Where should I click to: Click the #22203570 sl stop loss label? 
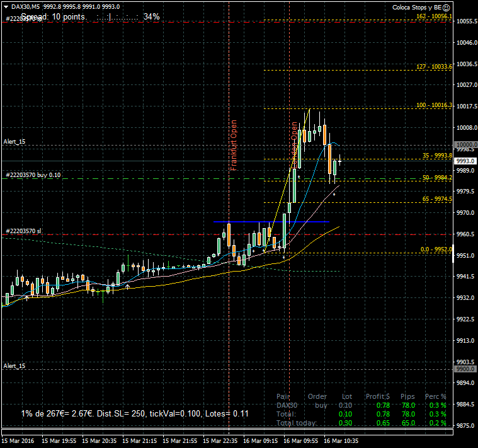tap(23, 231)
